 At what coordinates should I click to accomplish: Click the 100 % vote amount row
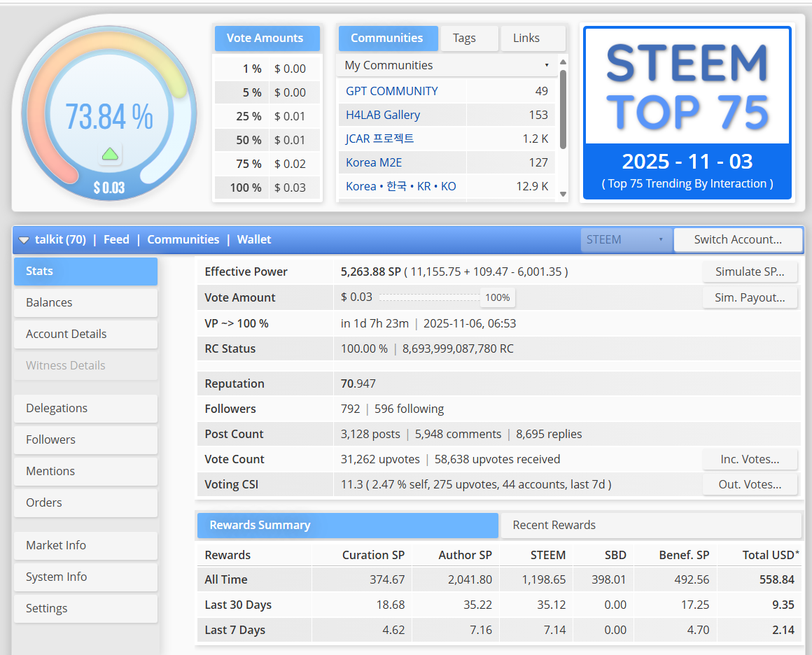267,188
